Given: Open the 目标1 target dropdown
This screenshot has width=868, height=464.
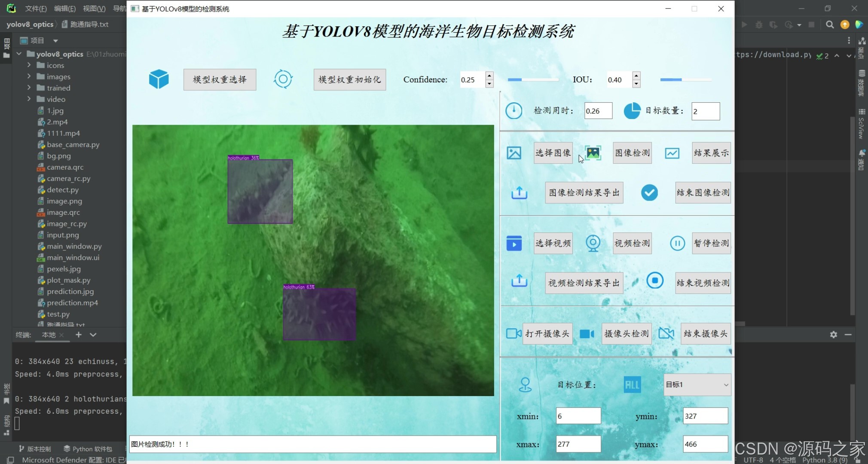Looking at the screenshot, I should (697, 385).
